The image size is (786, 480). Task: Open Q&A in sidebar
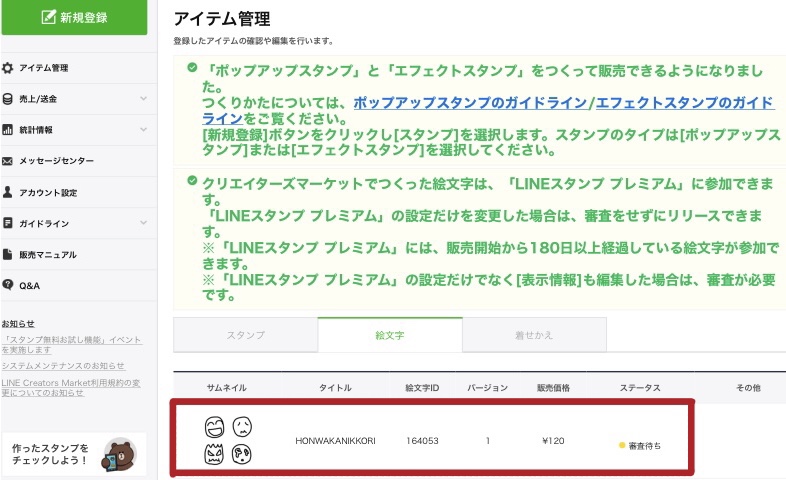pos(79,286)
